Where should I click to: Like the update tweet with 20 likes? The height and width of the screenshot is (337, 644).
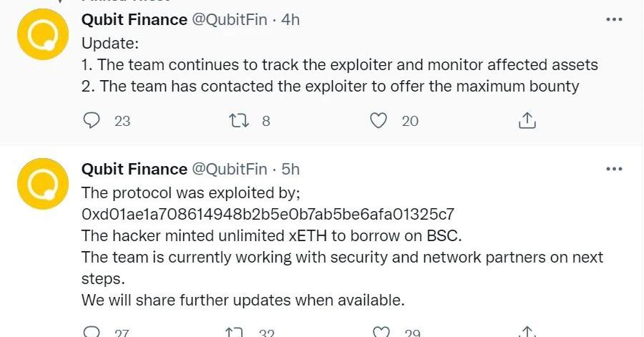(379, 121)
